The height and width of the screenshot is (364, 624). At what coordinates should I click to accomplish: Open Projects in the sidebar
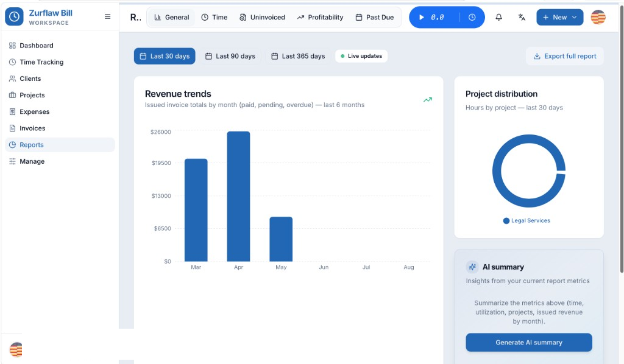(60, 95)
